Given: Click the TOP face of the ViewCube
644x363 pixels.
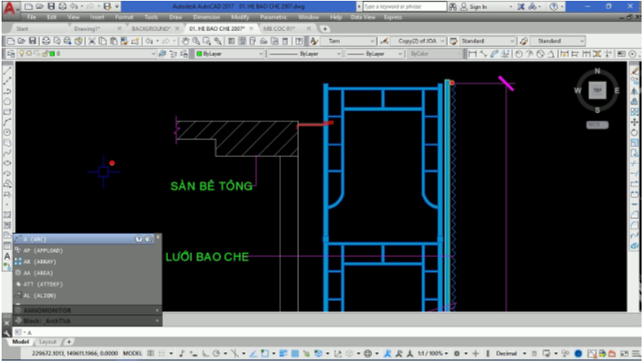Looking at the screenshot, I should [x=597, y=90].
